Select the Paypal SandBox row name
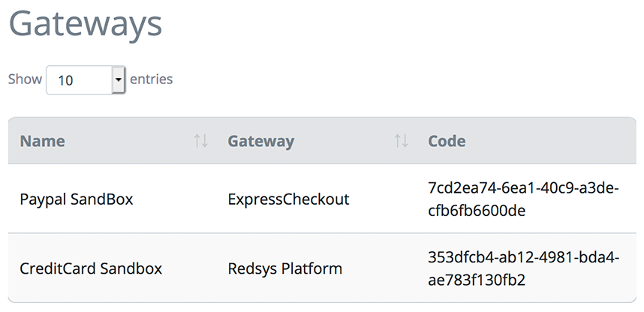The image size is (644, 312). [77, 199]
